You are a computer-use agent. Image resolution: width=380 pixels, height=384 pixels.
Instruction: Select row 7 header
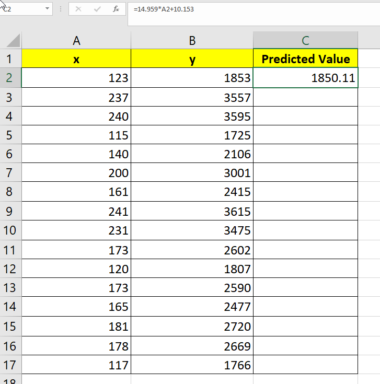coord(10,173)
